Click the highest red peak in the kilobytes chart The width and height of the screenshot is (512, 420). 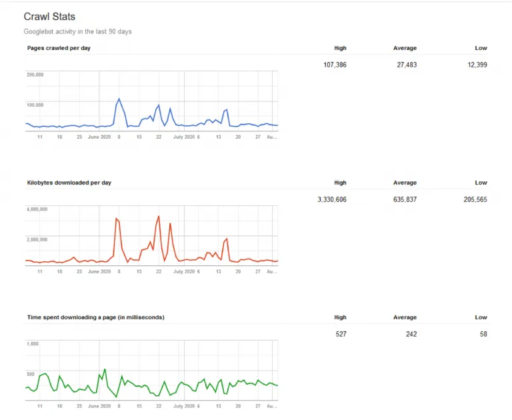pos(159,216)
